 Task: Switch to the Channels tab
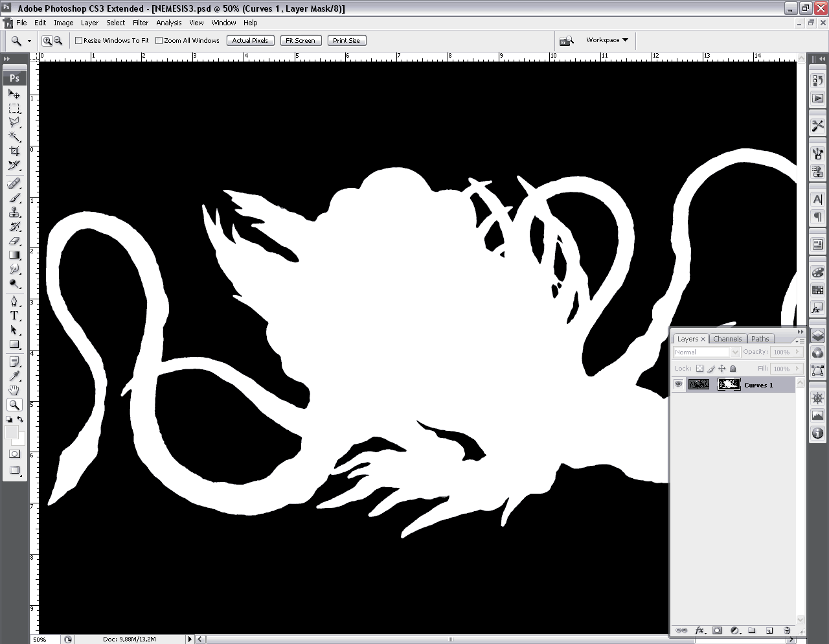pos(727,339)
